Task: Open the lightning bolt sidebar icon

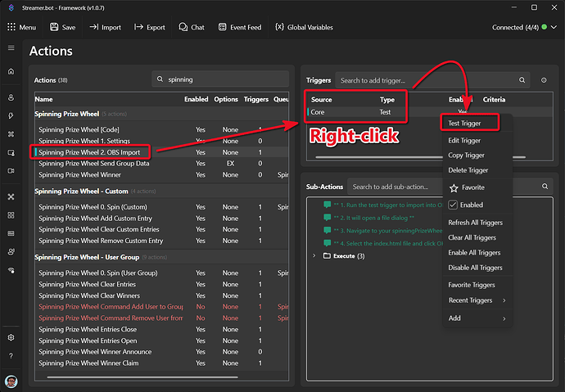Action: click(x=11, y=115)
